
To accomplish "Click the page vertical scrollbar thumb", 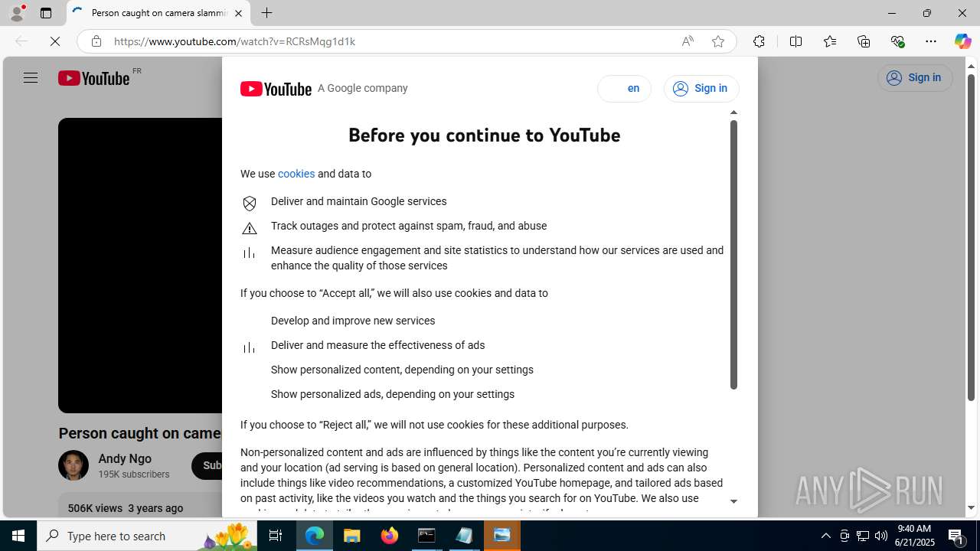I will coord(971,238).
